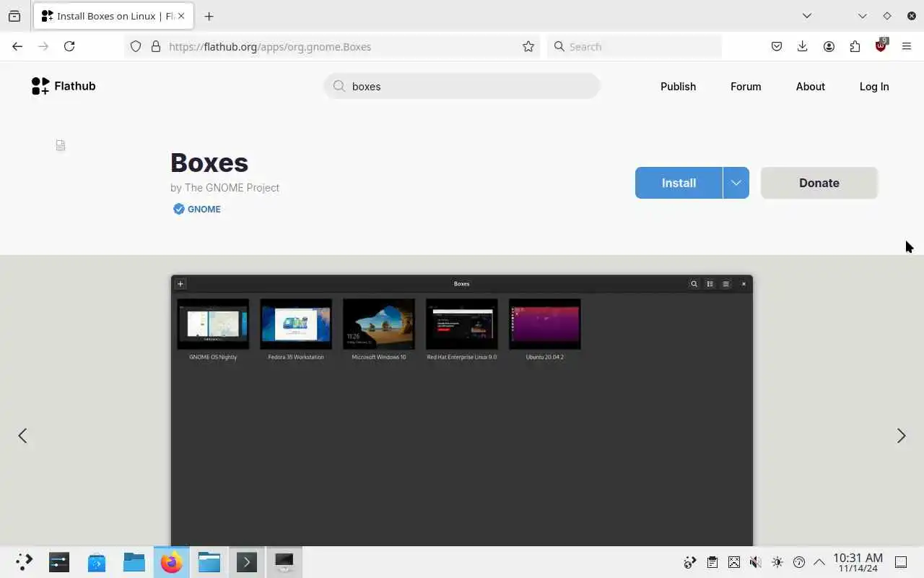The height and width of the screenshot is (578, 924).
Task: Click the blue Install button
Action: coord(679,183)
